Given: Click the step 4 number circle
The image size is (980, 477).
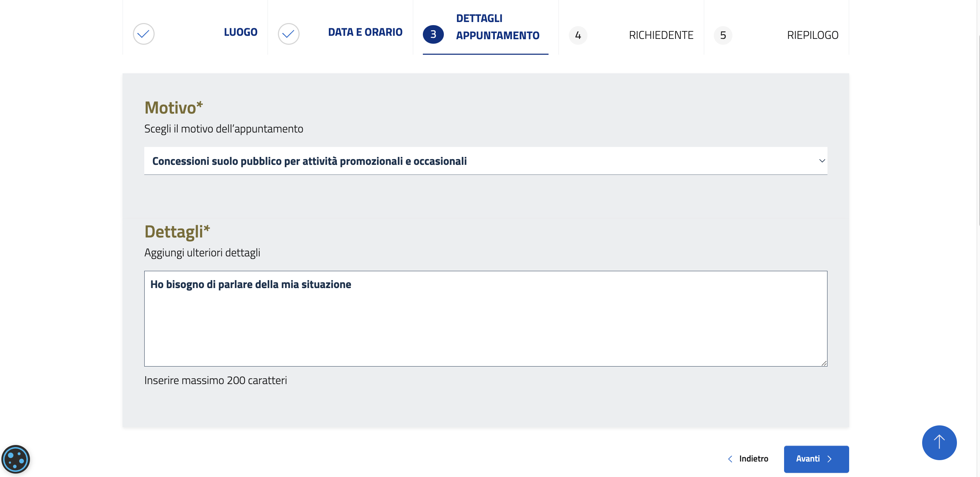Looking at the screenshot, I should [x=578, y=35].
